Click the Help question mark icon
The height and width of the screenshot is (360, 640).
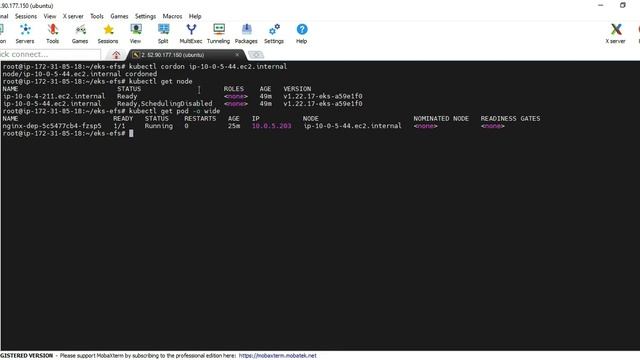point(302,33)
